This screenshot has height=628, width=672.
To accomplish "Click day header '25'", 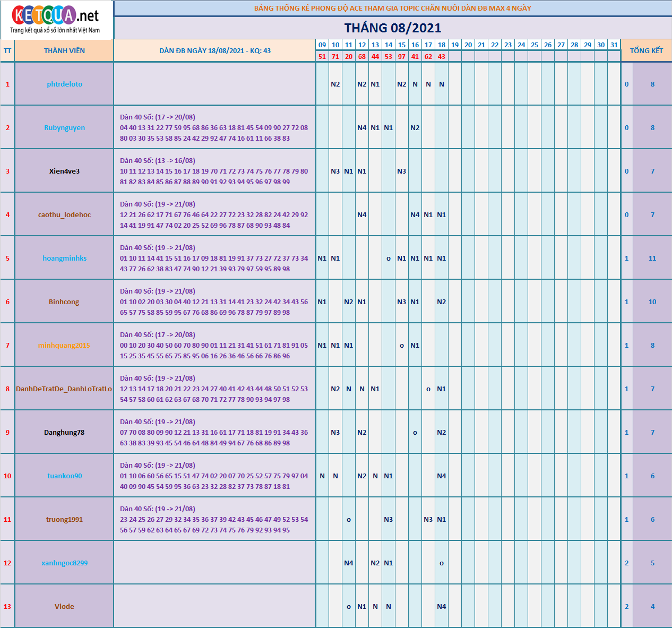I will point(535,45).
